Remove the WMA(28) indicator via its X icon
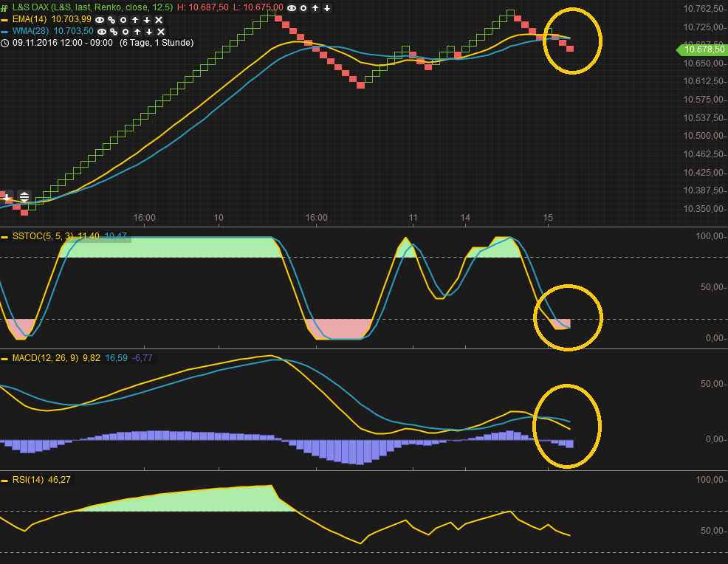 click(x=161, y=32)
